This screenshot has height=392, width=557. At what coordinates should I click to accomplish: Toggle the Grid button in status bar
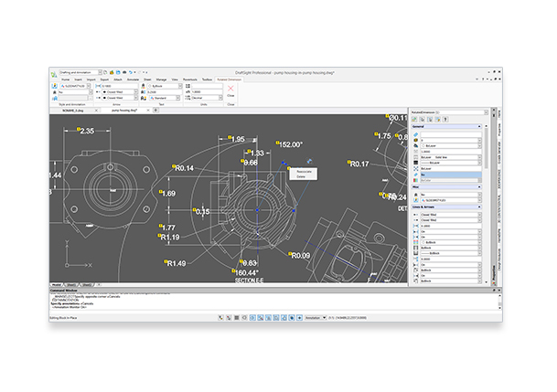point(237,317)
